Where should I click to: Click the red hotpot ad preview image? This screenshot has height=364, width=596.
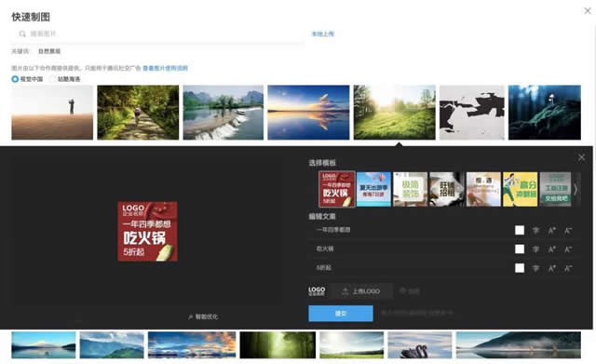147,232
